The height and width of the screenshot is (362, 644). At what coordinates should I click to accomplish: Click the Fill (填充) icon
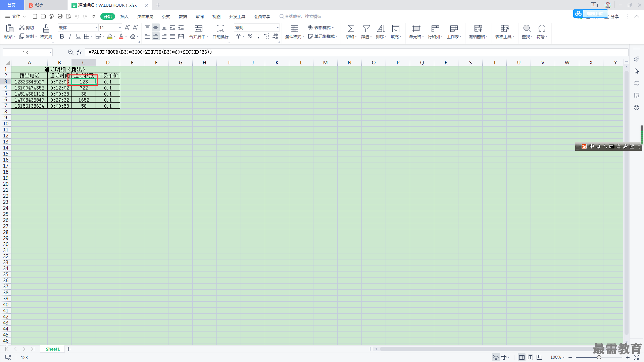click(396, 28)
